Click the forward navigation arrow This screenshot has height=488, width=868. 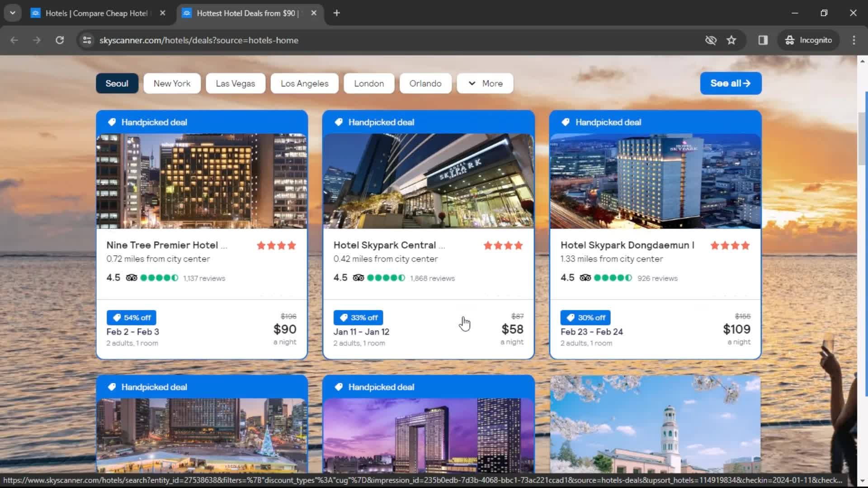37,40
